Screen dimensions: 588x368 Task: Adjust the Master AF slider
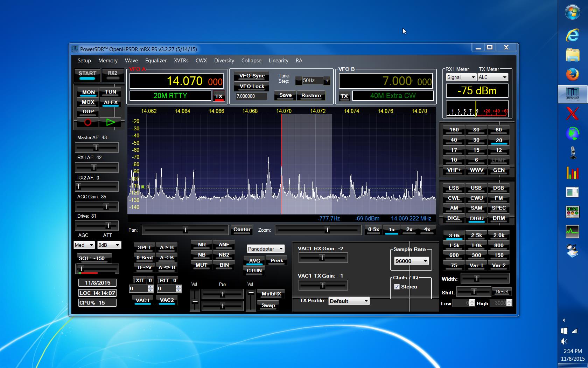(x=97, y=148)
